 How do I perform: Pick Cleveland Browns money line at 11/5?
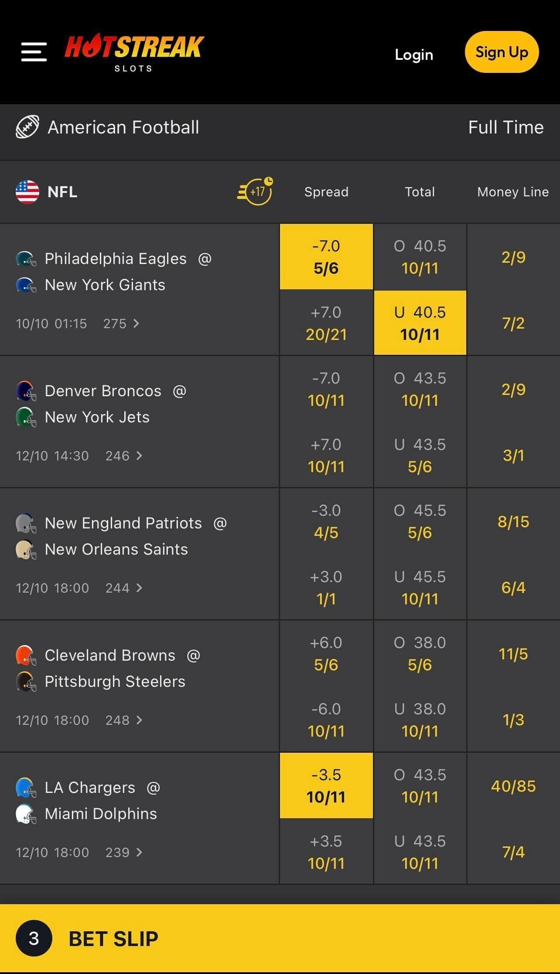(x=513, y=654)
